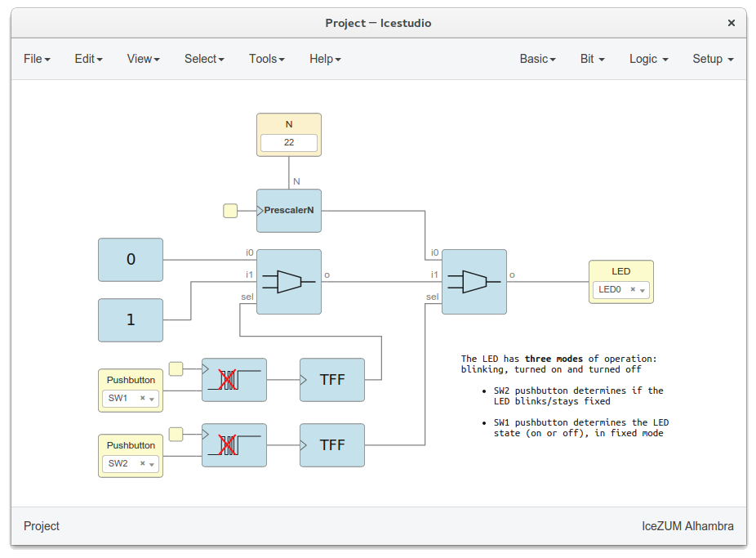
Task: Click the upper TFF flip-flop block
Action: 332,380
